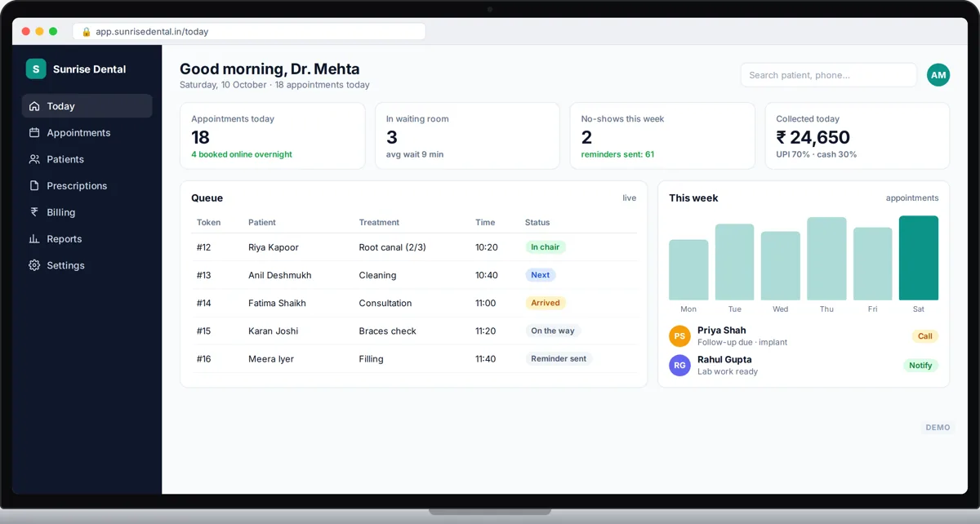Select the Mon bar in the chart
The width and height of the screenshot is (980, 524).
pos(688,270)
